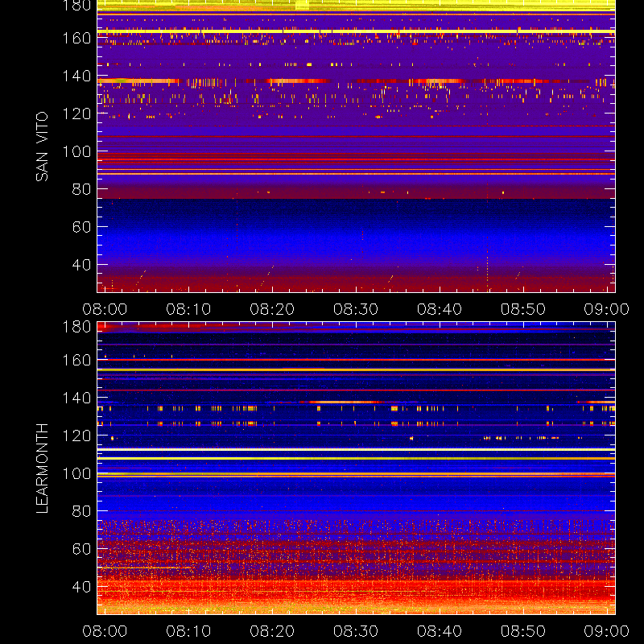This screenshot has height=644, width=644.
Task: Click 08:50 time label under San Vito plot
Action: point(522,309)
